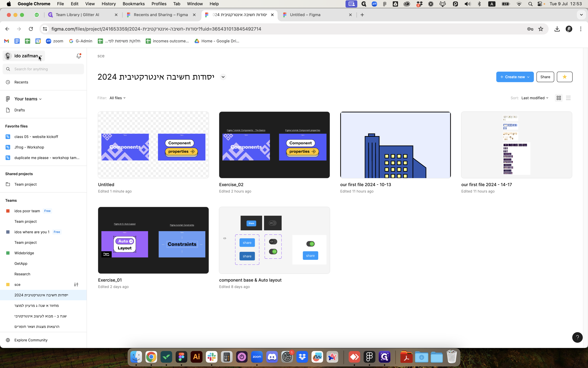Open component base & Auto layout thumbnail

[274, 240]
